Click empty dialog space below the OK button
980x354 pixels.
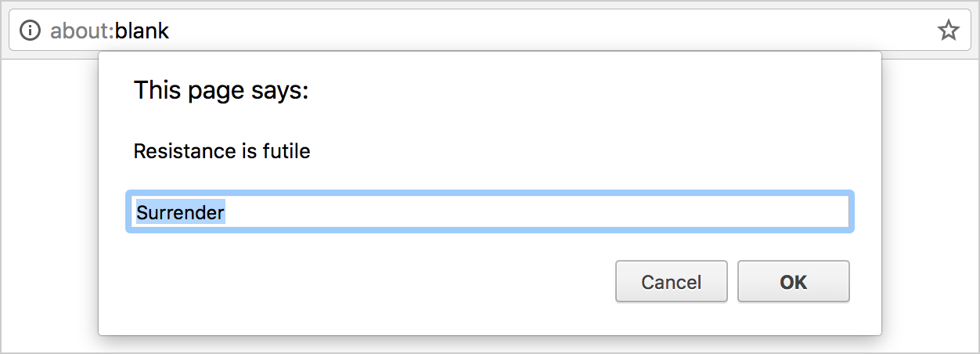[x=794, y=319]
